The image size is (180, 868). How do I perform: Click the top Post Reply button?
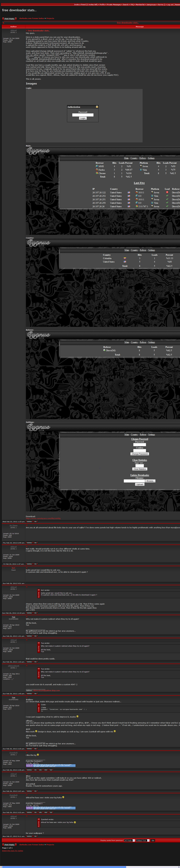9,19
